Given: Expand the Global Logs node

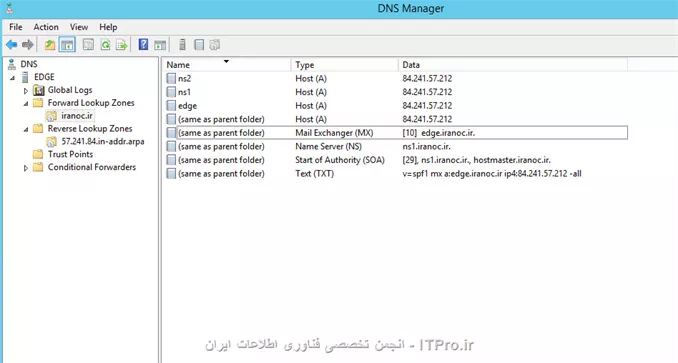Looking at the screenshot, I should [x=26, y=91].
